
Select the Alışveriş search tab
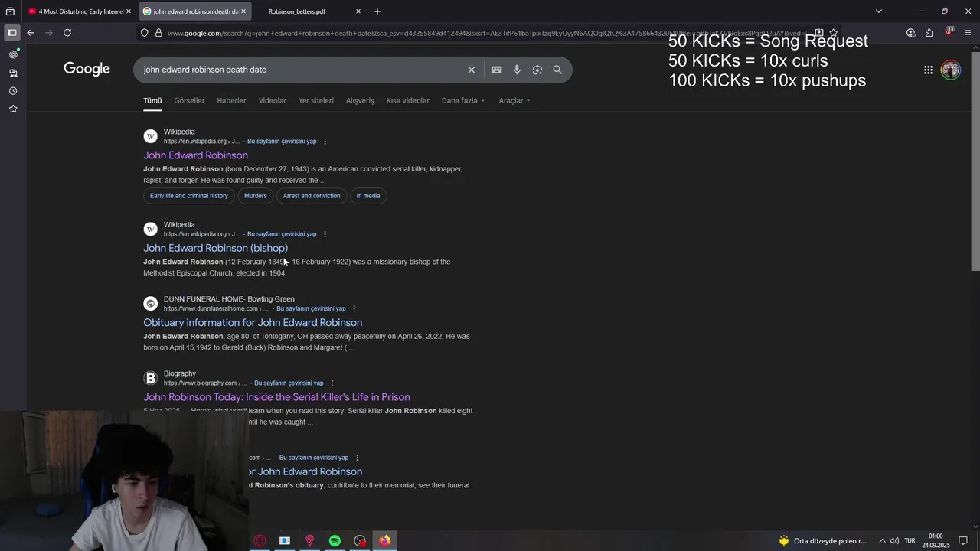click(x=360, y=101)
